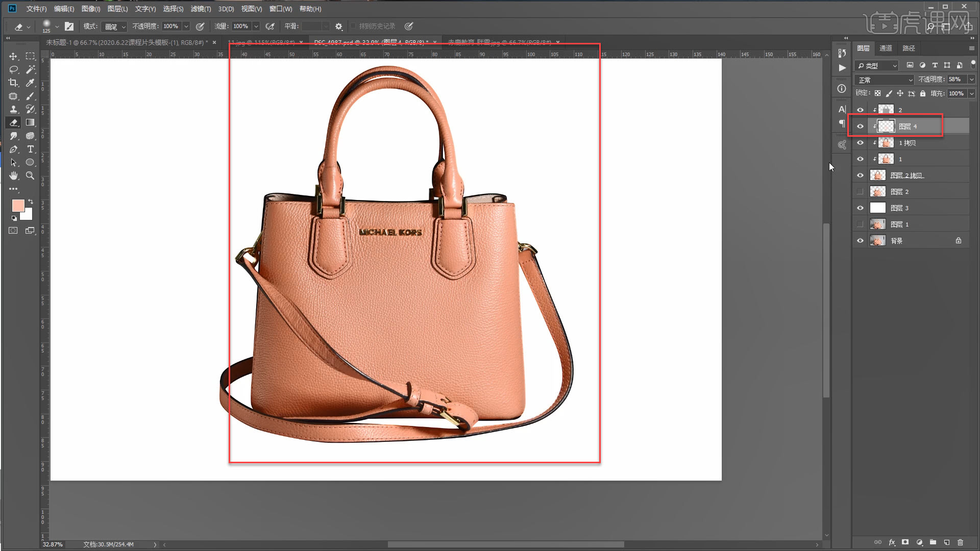Screen dimensions: 980x551
Task: Select the Zoom tool
Action: (x=30, y=176)
